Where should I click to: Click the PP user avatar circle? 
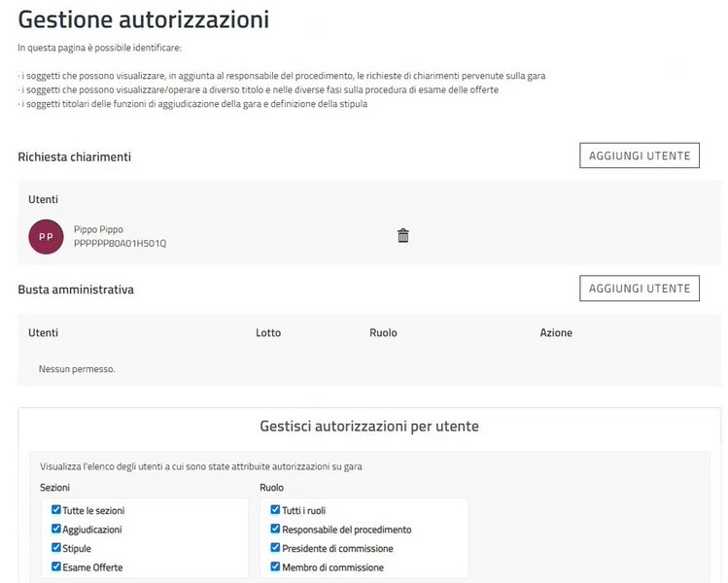click(x=46, y=236)
